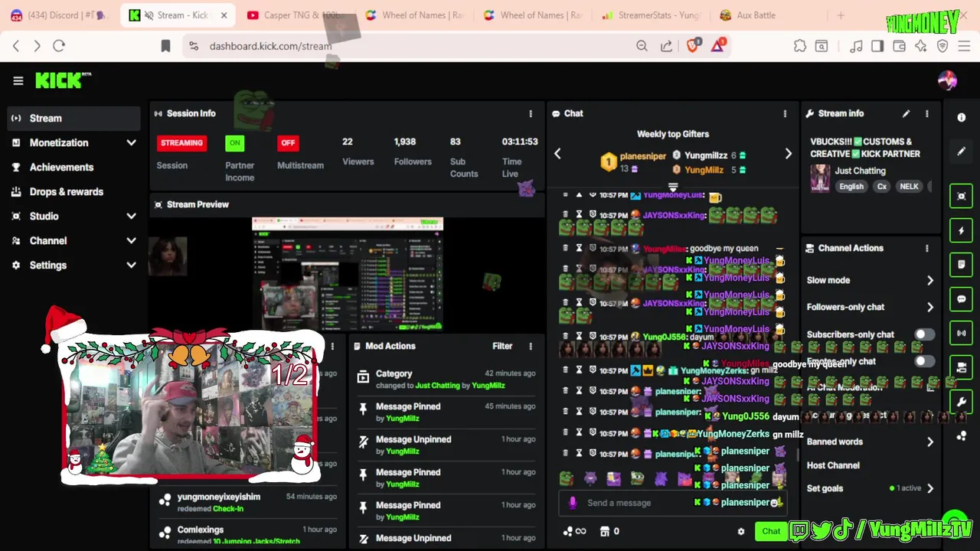Open Brave Shields icon in address bar
The image size is (980, 551).
coord(692,46)
